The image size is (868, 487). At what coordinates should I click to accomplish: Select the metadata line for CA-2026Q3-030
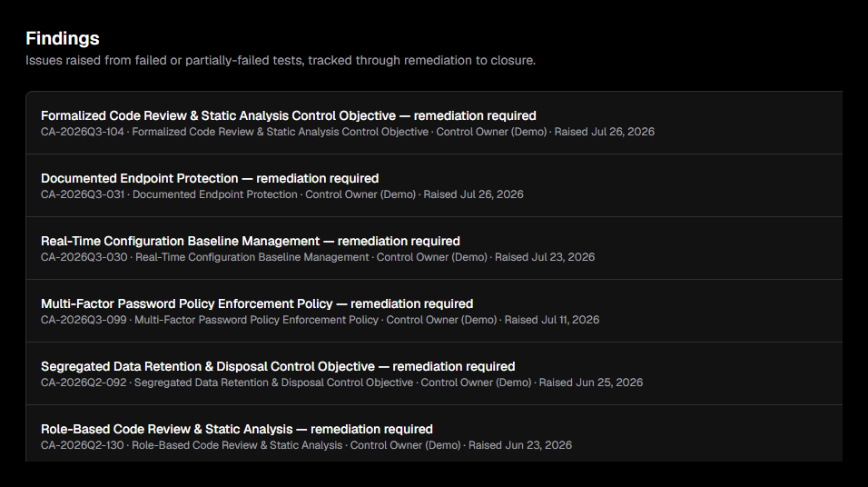[x=318, y=257]
